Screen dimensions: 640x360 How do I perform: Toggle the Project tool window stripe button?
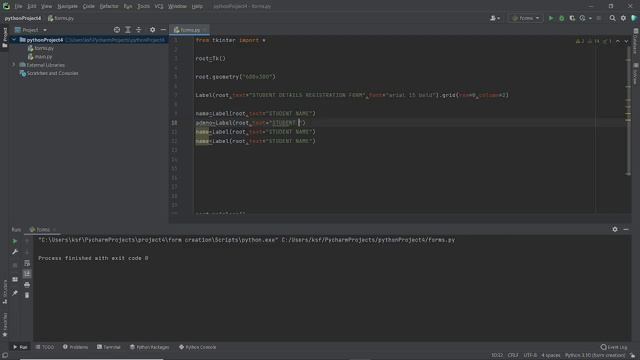click(x=4, y=38)
